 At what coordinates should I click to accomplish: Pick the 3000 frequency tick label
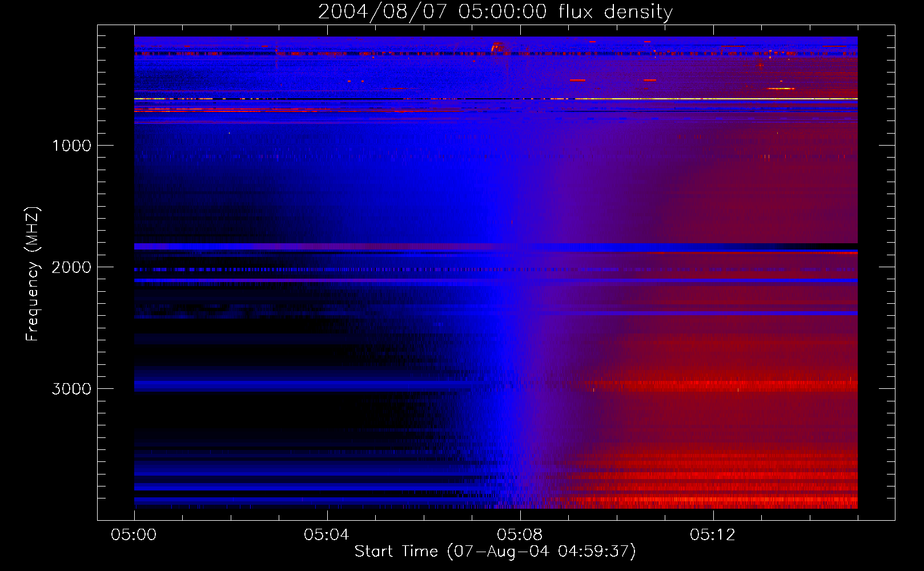(x=72, y=389)
